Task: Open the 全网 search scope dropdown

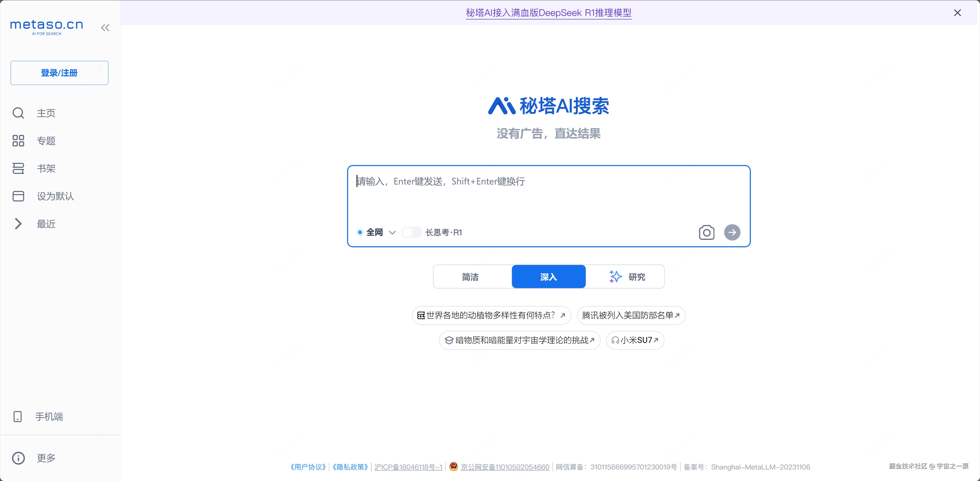Action: click(392, 232)
